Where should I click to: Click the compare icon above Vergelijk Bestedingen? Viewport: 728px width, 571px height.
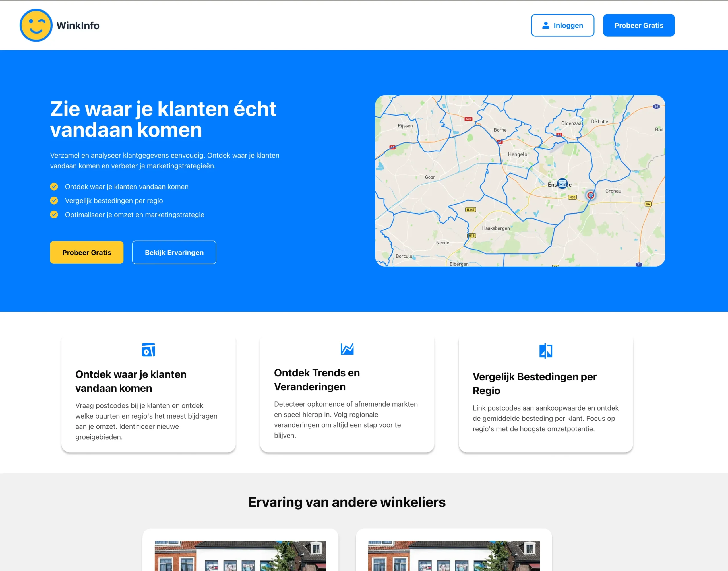pos(546,351)
